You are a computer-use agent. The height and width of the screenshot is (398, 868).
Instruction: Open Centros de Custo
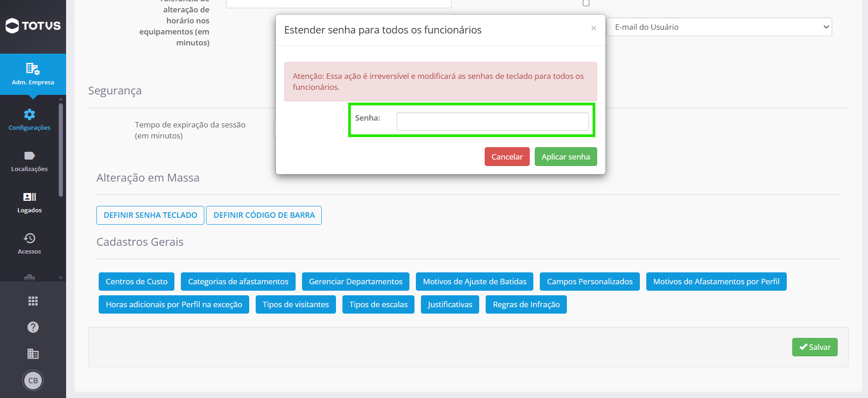click(137, 282)
